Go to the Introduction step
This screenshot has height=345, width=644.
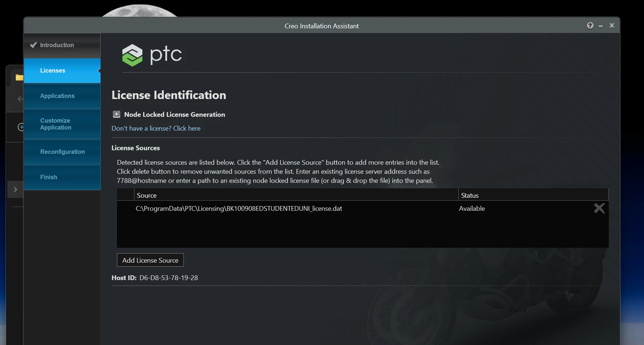click(x=62, y=45)
